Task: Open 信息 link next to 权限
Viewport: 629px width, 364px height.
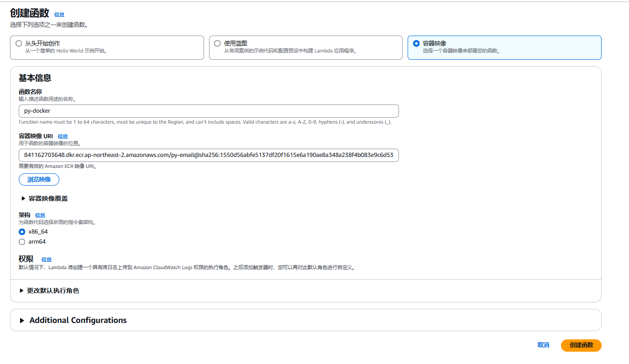Action: coord(47,260)
